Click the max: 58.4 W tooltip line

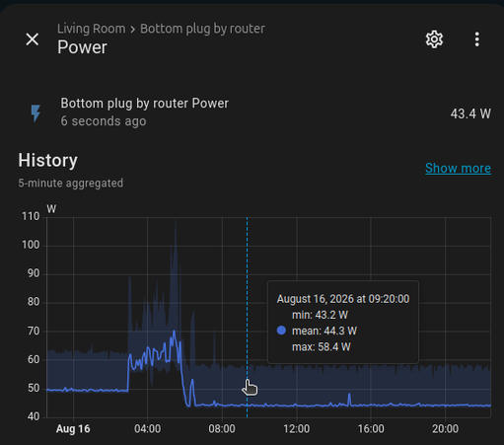(322, 347)
